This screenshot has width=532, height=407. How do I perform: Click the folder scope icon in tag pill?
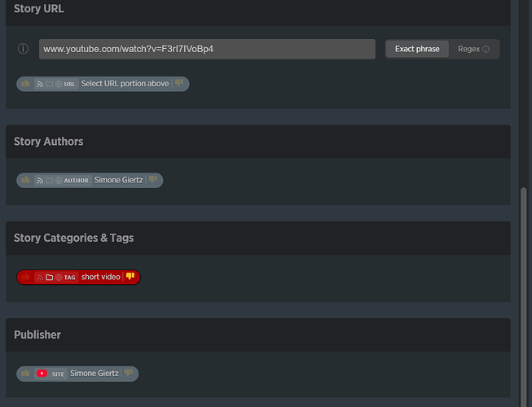49,278
